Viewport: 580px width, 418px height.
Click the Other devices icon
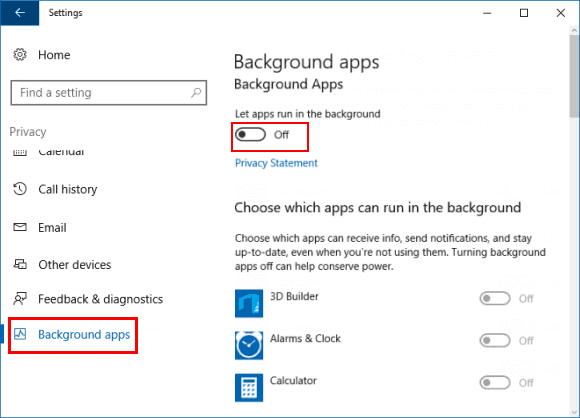[20, 264]
